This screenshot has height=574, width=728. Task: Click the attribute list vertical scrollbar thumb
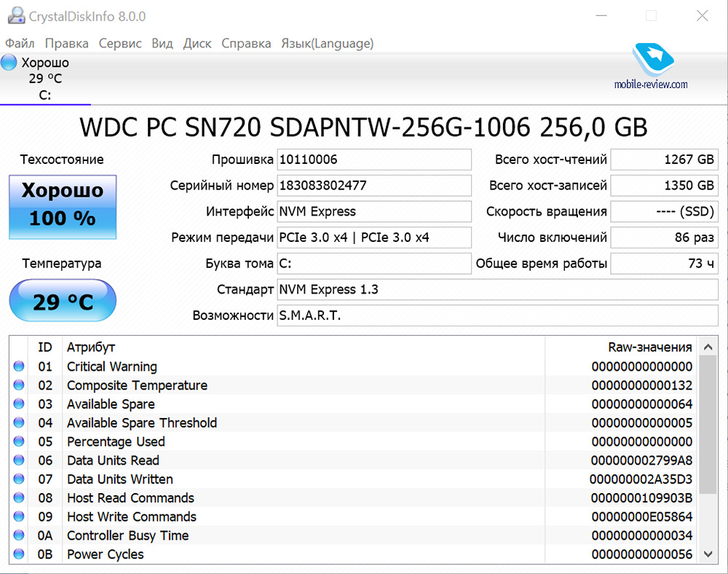point(708,425)
